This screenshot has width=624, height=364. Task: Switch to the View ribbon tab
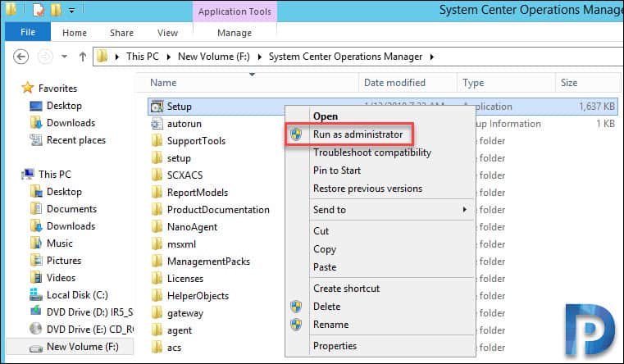(x=167, y=33)
